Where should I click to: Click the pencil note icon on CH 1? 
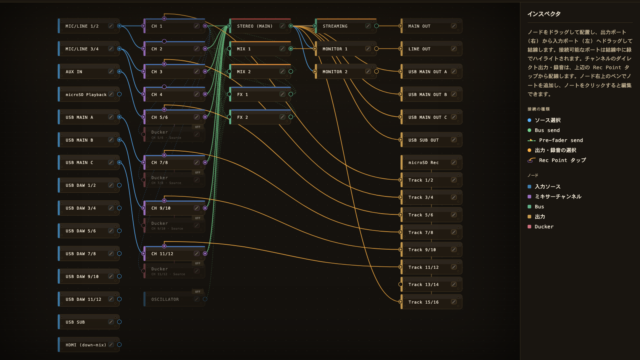(x=197, y=26)
